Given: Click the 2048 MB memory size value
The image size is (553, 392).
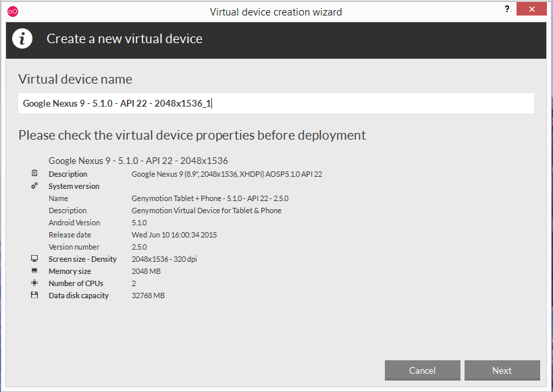Looking at the screenshot, I should pos(146,271).
